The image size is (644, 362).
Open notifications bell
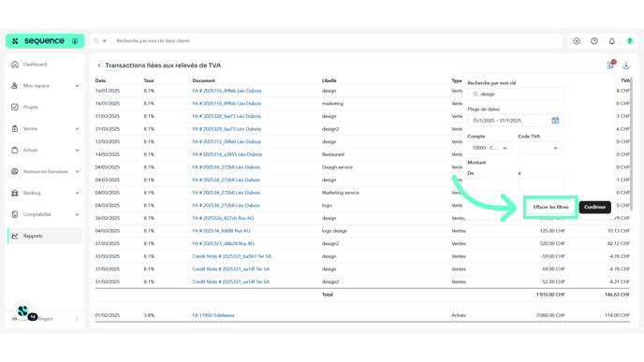(x=612, y=41)
